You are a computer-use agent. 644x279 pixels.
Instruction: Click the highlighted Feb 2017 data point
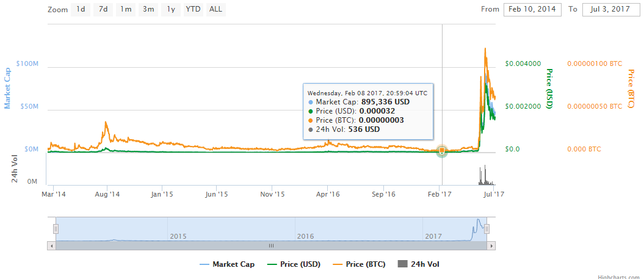(x=442, y=151)
